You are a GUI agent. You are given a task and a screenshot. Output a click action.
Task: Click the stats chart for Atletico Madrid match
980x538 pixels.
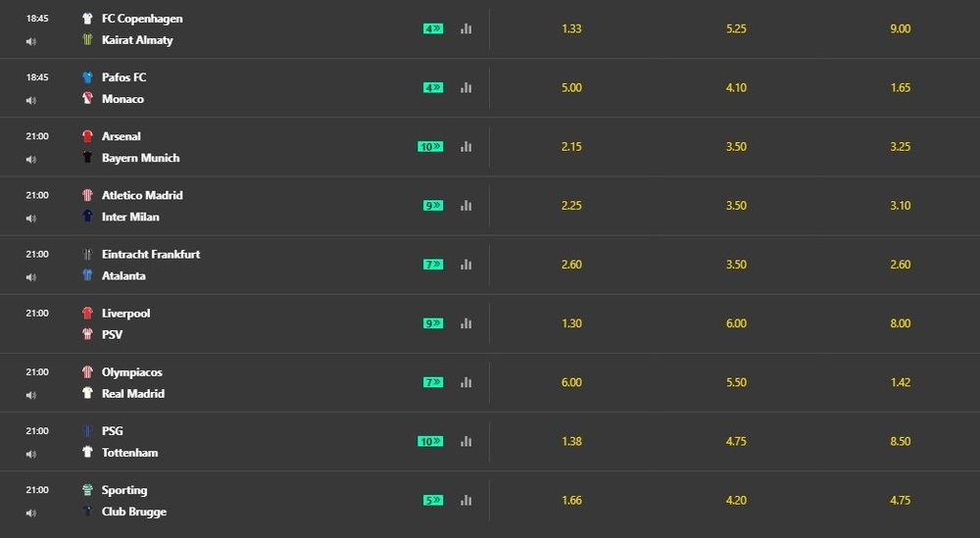click(465, 206)
